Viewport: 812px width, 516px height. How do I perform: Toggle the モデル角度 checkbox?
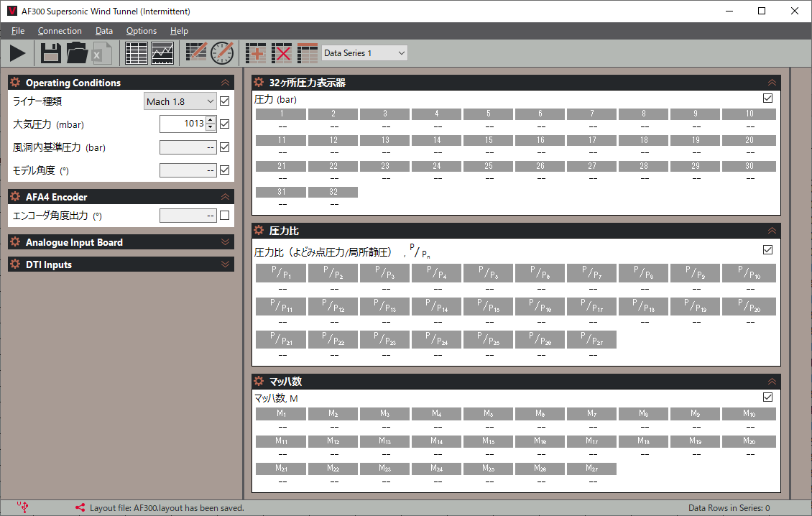(224, 170)
